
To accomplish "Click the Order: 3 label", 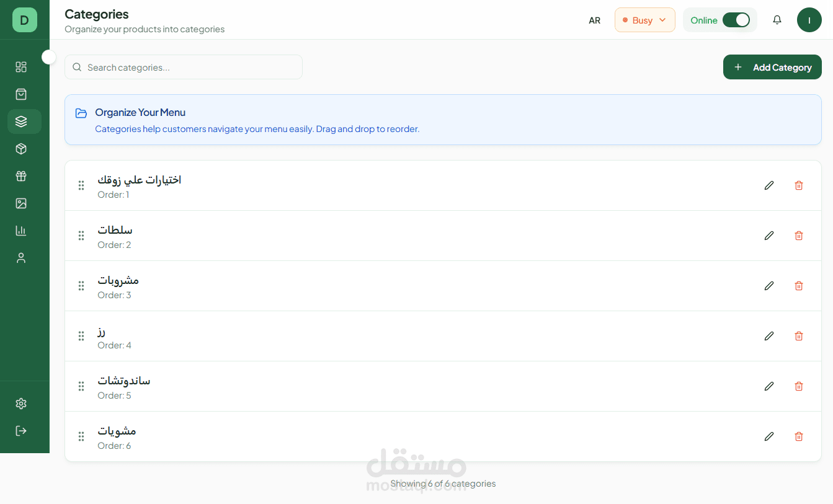I will coord(114,295).
